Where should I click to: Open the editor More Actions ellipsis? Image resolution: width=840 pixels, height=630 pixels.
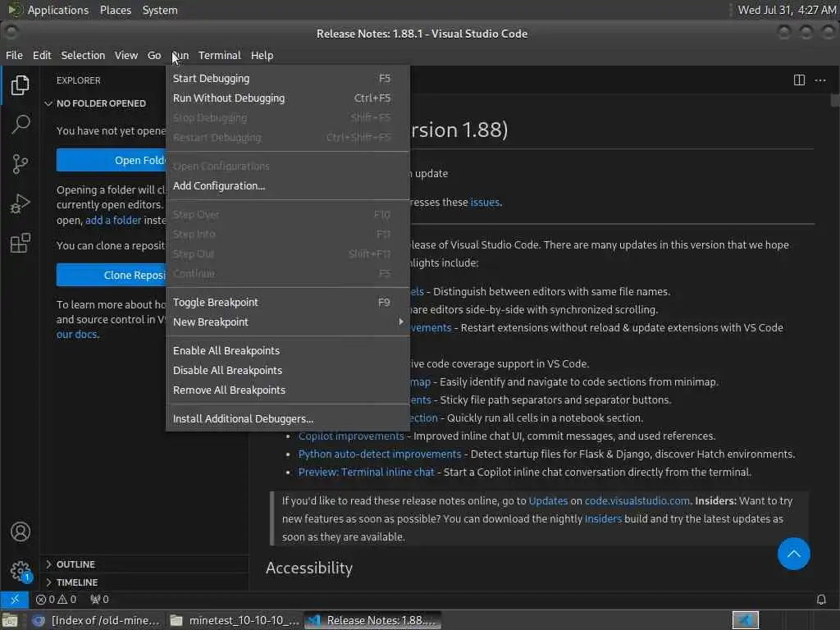click(820, 80)
